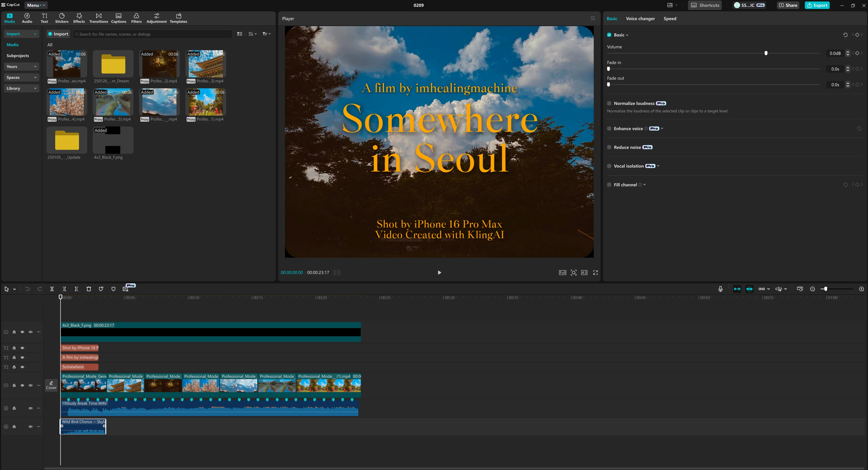
Task: Toggle main track magnet on
Action: click(737, 289)
